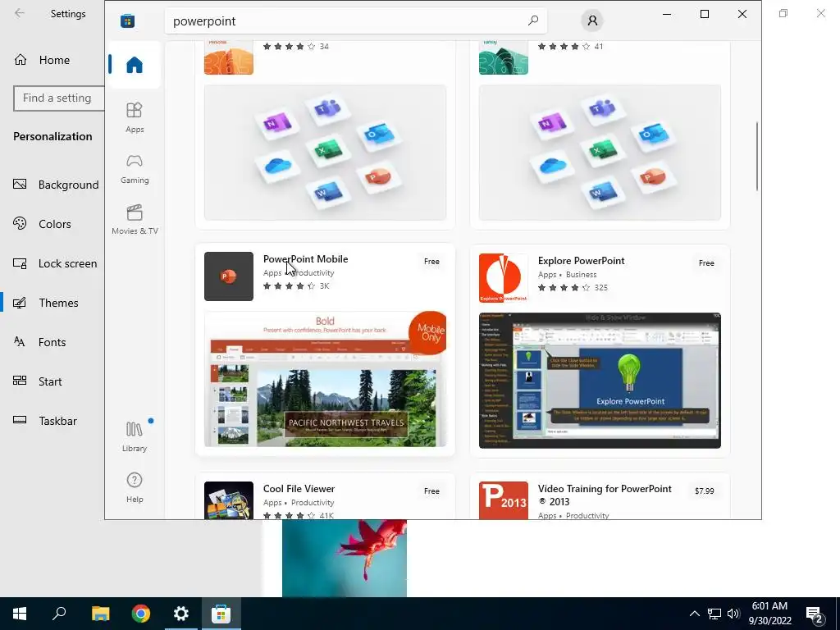The image size is (840, 630).
Task: Open the notification center icon
Action: click(x=815, y=614)
